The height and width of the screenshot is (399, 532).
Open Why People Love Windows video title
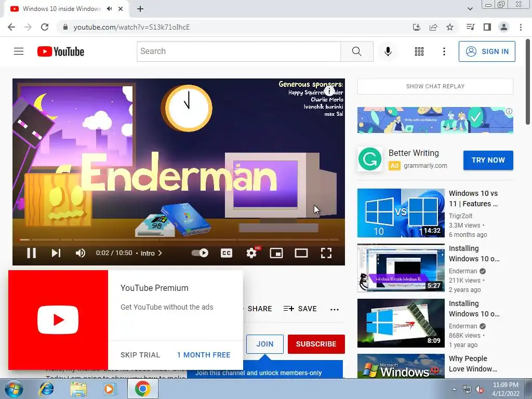(473, 364)
